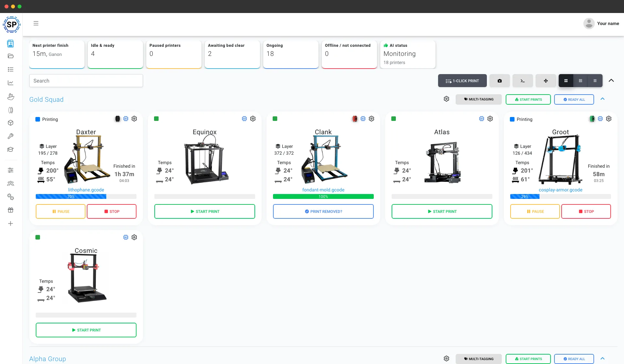Click red filament spool on Clank
The image size is (624, 364).
point(355,119)
